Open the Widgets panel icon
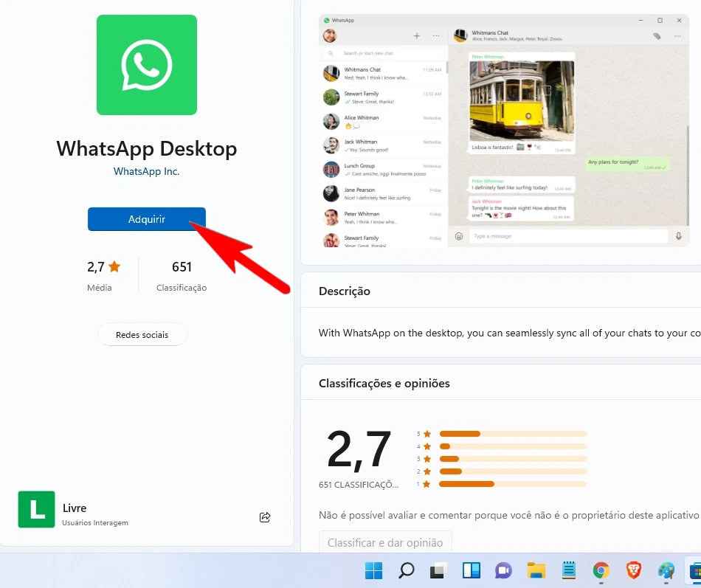 472,570
